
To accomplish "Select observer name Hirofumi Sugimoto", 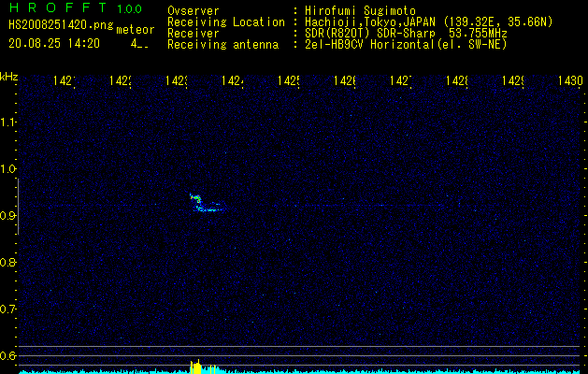I will (x=361, y=11).
